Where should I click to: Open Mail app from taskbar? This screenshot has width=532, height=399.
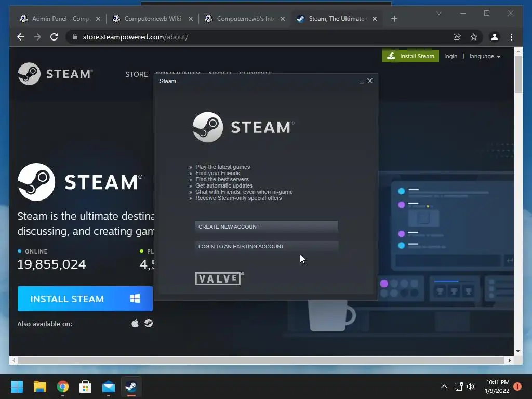pyautogui.click(x=109, y=387)
